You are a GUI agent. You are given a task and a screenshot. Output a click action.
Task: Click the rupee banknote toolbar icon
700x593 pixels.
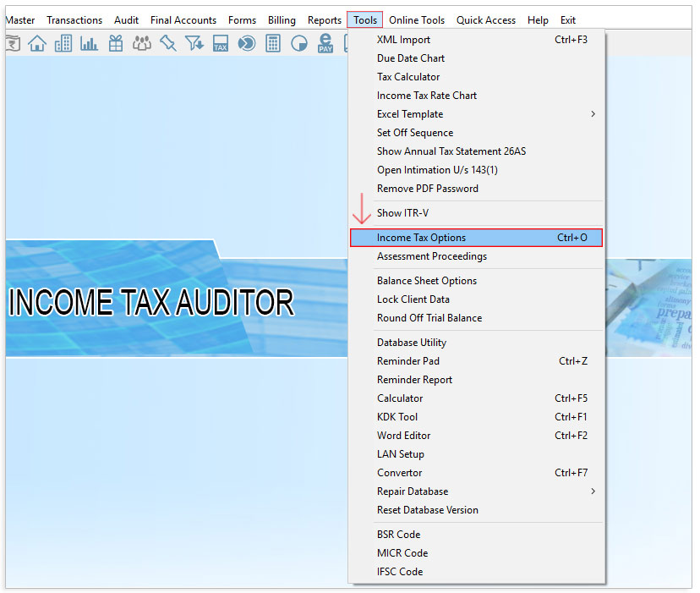[x=14, y=43]
